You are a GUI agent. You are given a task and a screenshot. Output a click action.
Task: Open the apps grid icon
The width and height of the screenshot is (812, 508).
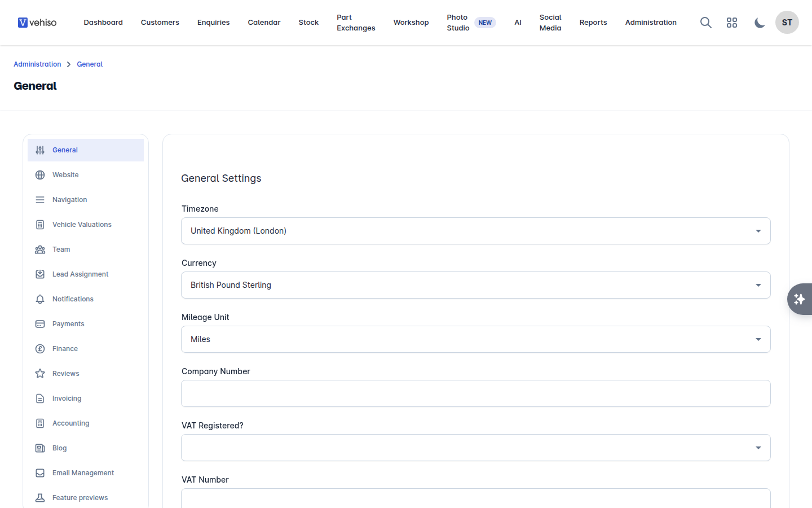click(732, 23)
